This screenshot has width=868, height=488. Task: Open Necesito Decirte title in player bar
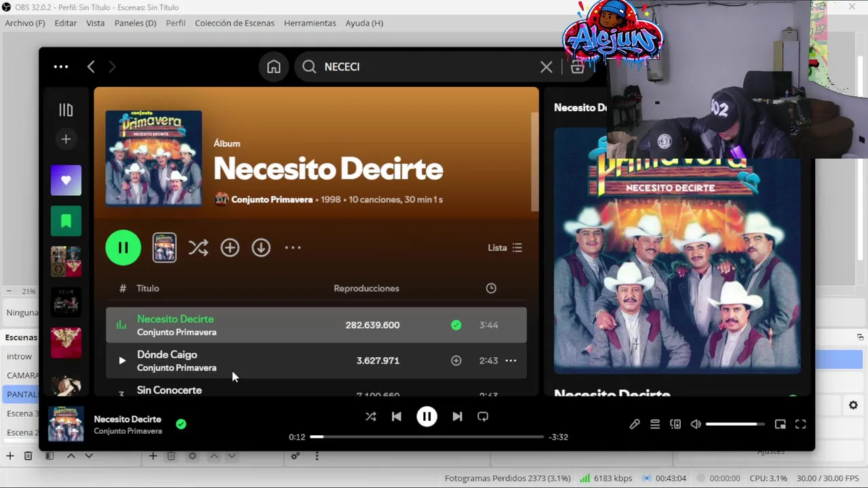(127, 419)
